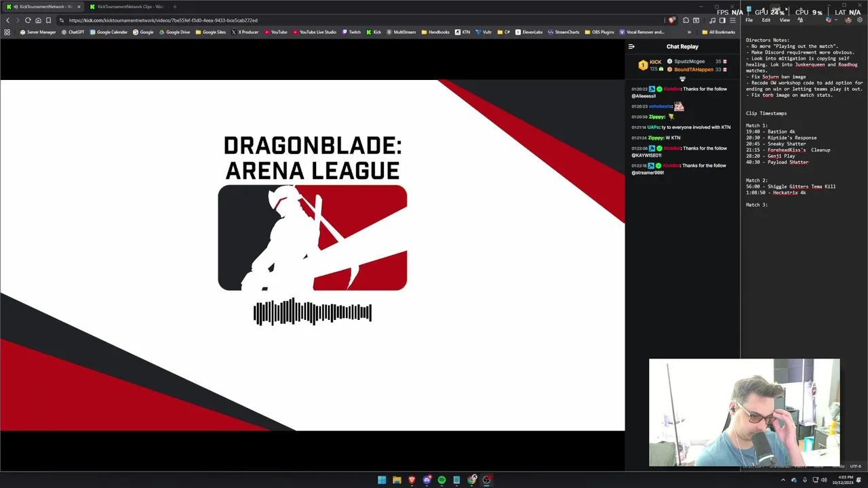Click 'Bastion 4k' timestamp line in notes
Image resolution: width=868 pixels, height=488 pixels.
click(x=770, y=131)
